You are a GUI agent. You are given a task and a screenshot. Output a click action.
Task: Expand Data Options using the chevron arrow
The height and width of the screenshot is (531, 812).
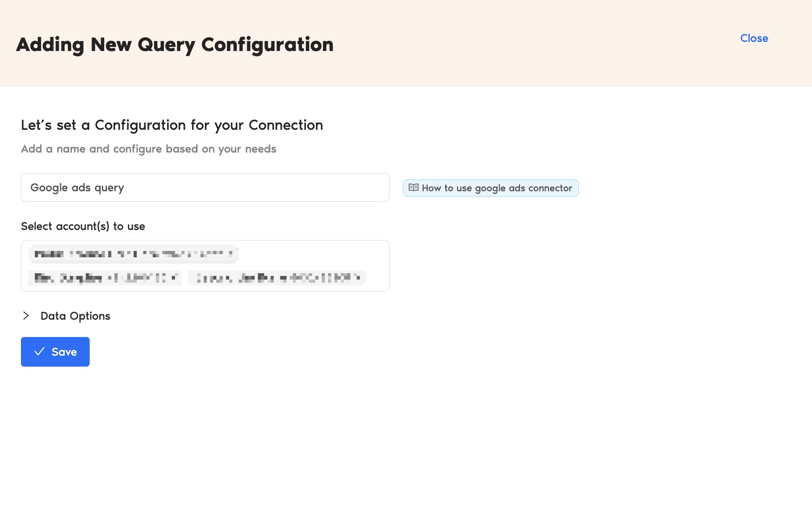coord(26,316)
